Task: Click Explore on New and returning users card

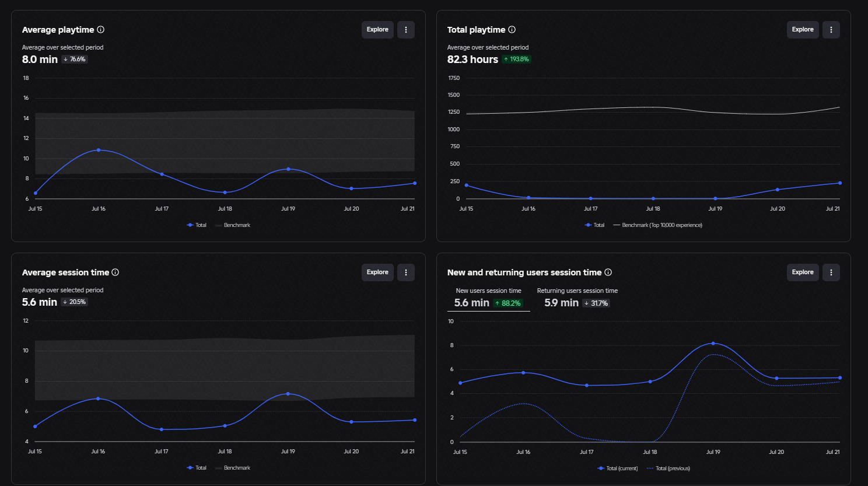Action: click(803, 272)
